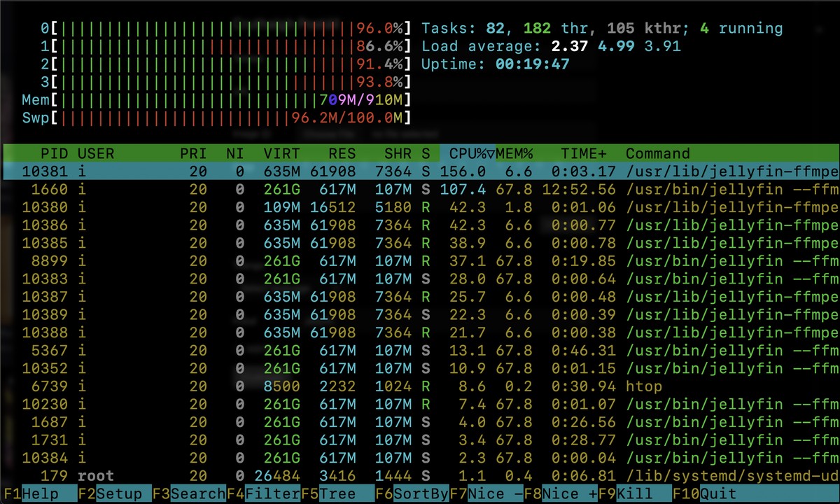
Task: Sort by the USER column header
Action: (96, 153)
